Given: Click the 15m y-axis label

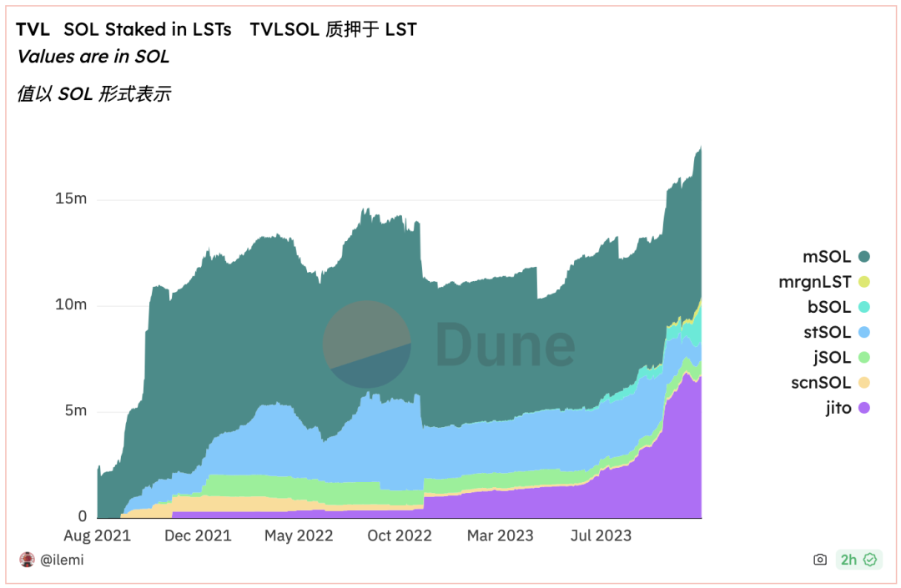Looking at the screenshot, I should coord(70,199).
